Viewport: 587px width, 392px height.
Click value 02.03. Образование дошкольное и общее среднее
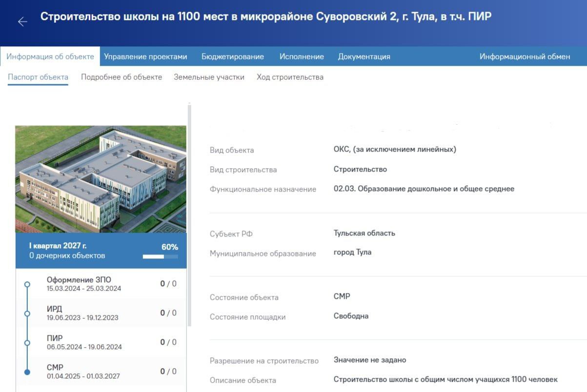[x=424, y=189]
